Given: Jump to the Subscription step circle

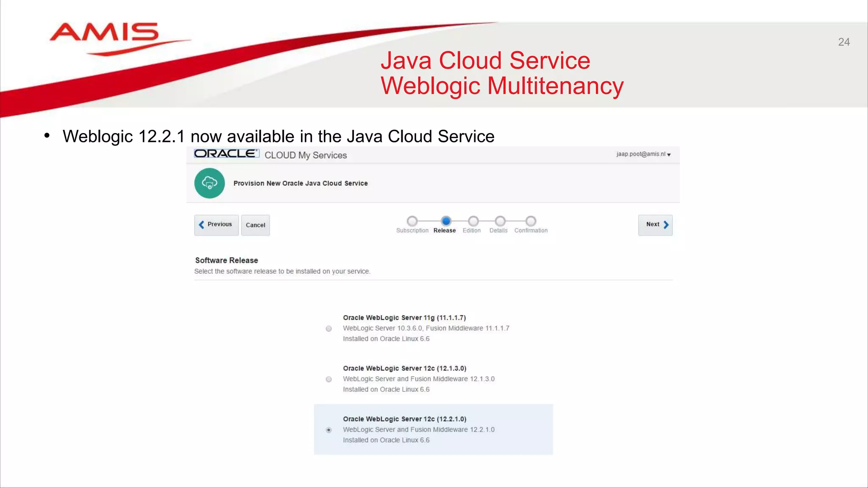Looking at the screenshot, I should [412, 221].
